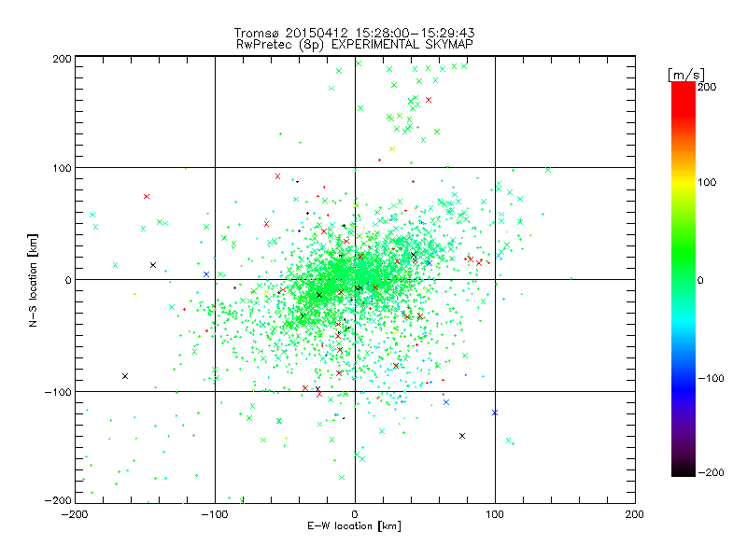Viewport: 747px width, 560px height.
Task: Click the colorbar label '200' at the top
Action: coord(707,87)
